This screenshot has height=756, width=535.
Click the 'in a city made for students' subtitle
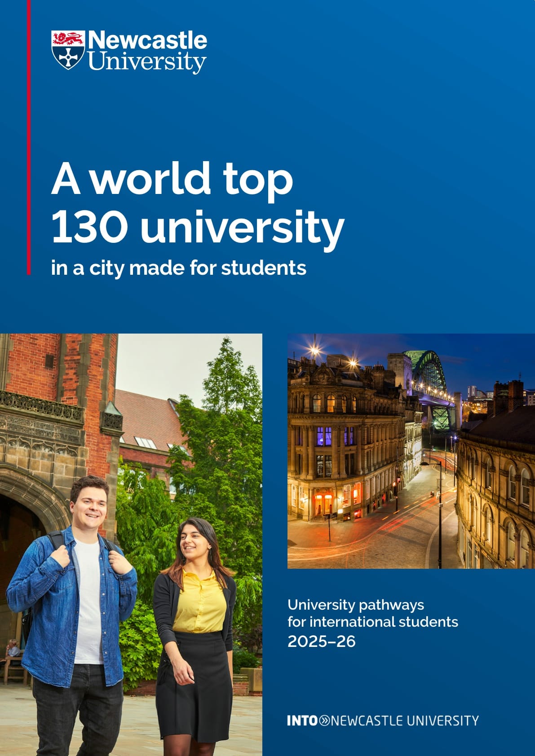179,268
